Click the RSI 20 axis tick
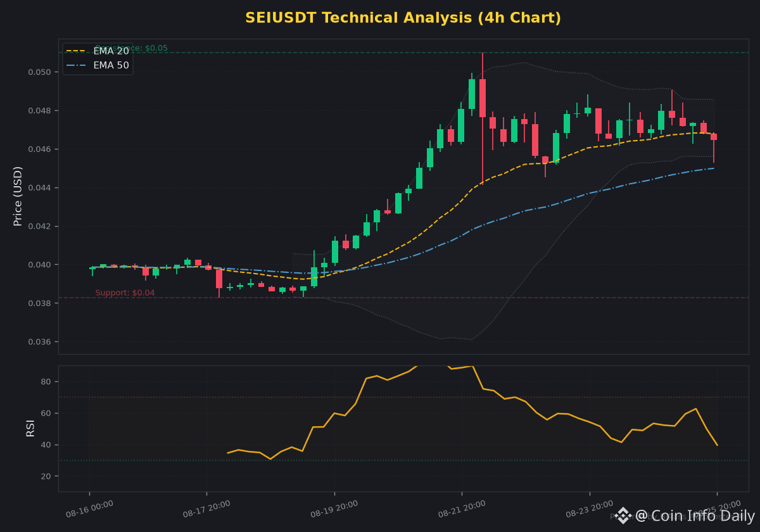Screen dimensions: 760x532 tap(46, 476)
